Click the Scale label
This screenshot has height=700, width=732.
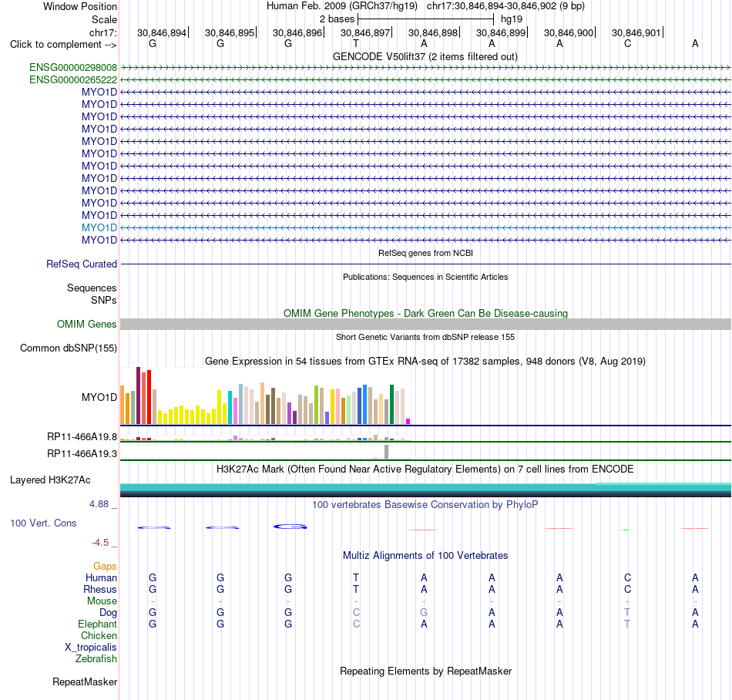tap(105, 20)
